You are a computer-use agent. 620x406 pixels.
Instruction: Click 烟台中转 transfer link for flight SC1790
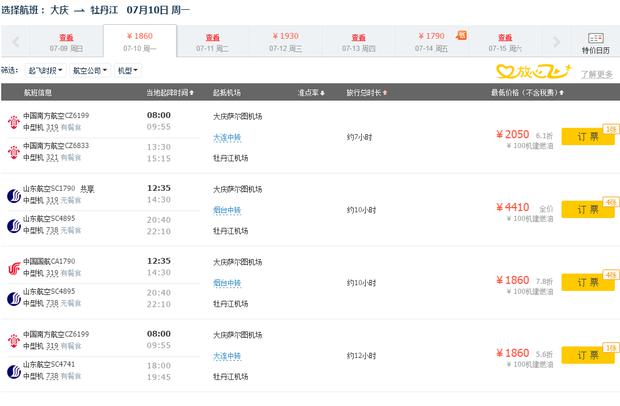click(x=226, y=210)
